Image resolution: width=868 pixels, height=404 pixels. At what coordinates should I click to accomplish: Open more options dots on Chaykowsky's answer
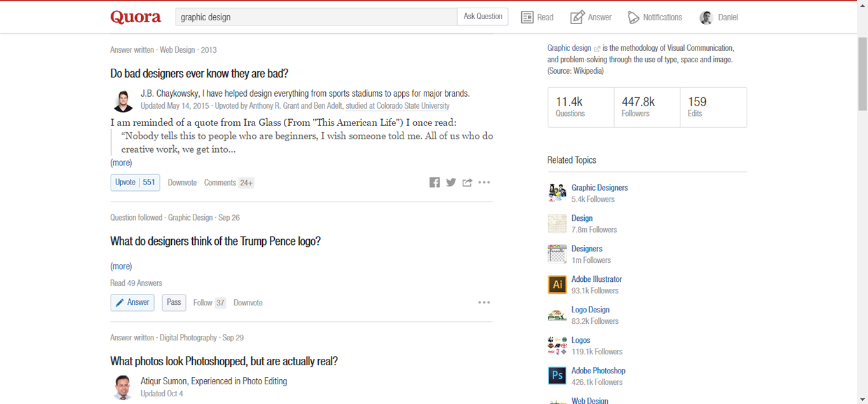[484, 183]
